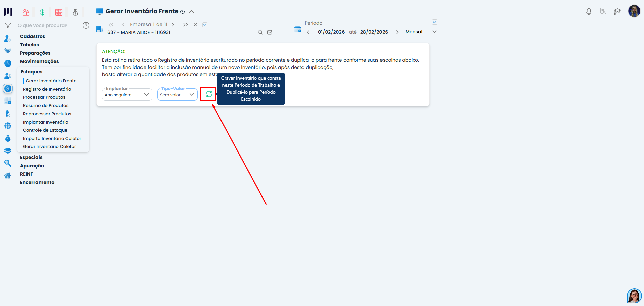Toggle the company checkbox
Screen dimensions: 644x306
[205, 25]
